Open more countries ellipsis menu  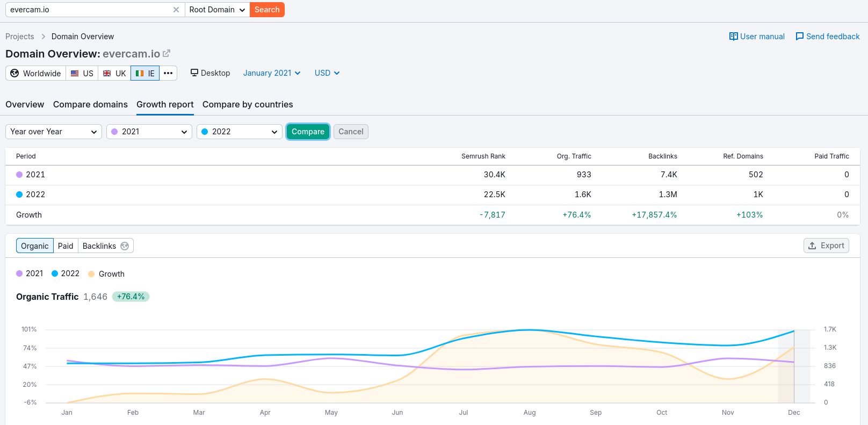click(168, 73)
